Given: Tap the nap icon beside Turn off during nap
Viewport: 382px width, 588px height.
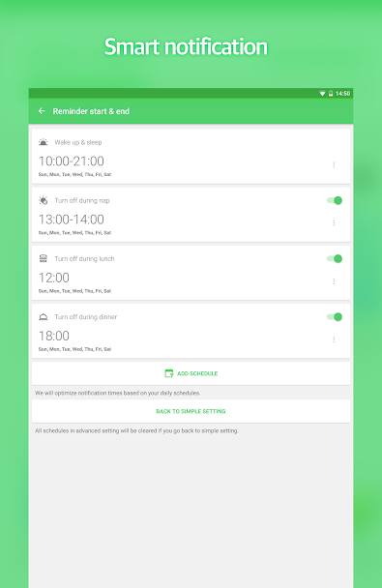Looking at the screenshot, I should tap(44, 200).
